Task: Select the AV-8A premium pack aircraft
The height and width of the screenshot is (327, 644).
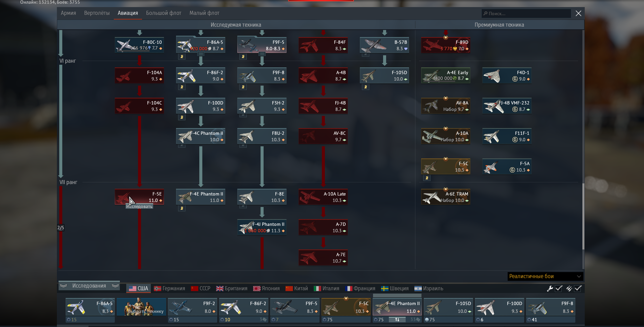Action: (x=446, y=106)
